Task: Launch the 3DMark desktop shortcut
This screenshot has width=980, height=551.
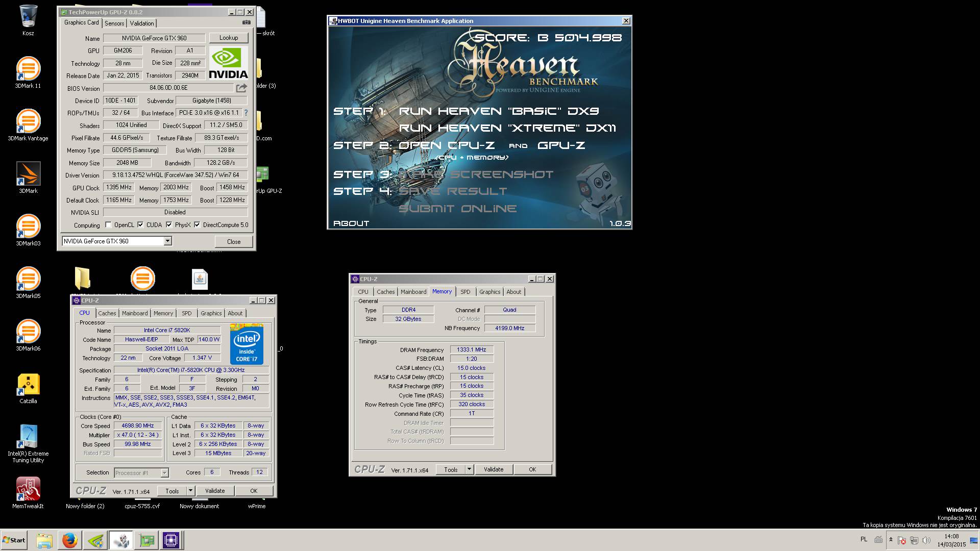Action: click(x=28, y=178)
